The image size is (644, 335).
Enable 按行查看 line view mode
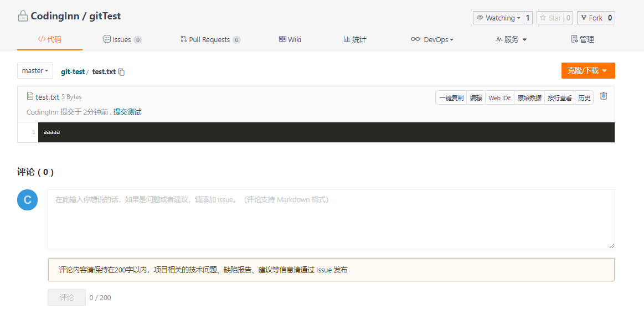click(x=559, y=97)
